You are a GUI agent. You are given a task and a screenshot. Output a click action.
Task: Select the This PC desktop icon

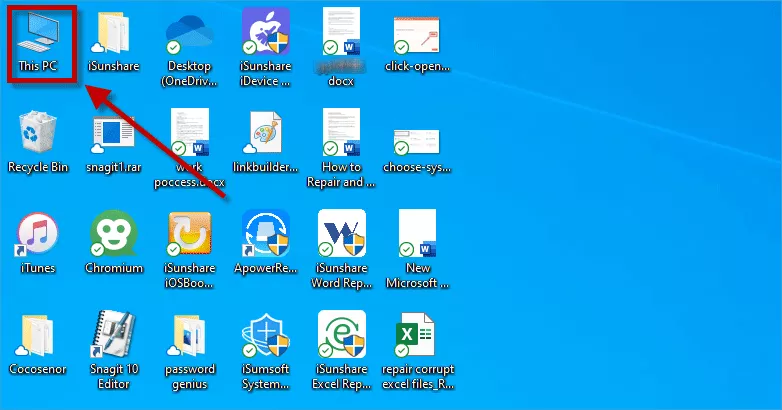(38, 33)
